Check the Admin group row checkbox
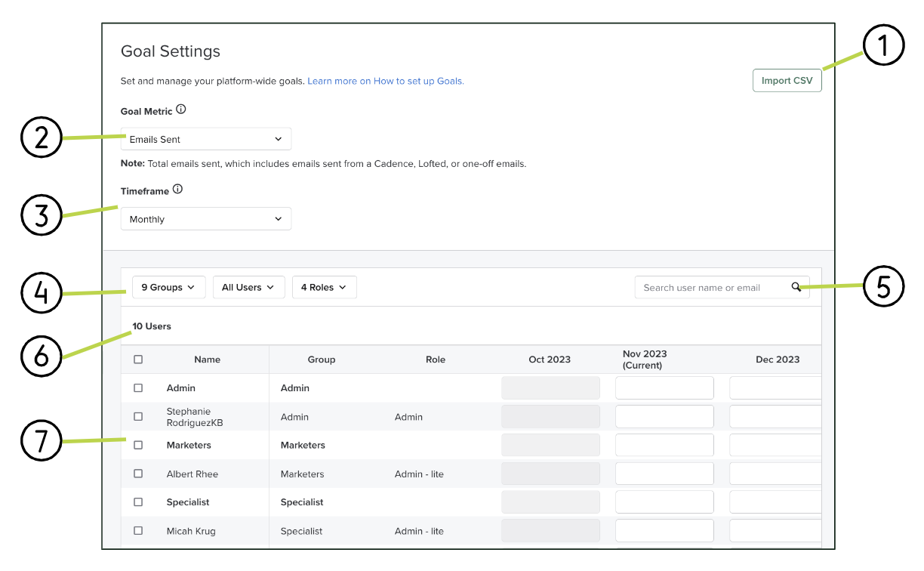The height and width of the screenshot is (571, 924). 138,387
